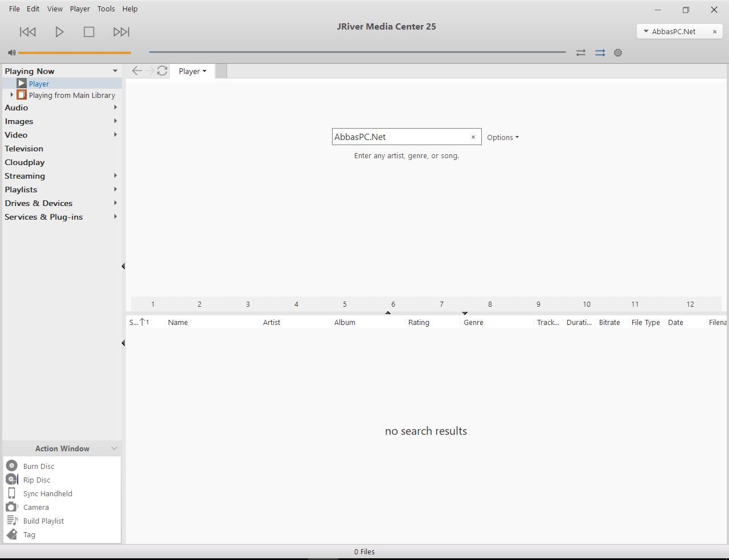Click column marker number 6
729x560 pixels.
[393, 304]
